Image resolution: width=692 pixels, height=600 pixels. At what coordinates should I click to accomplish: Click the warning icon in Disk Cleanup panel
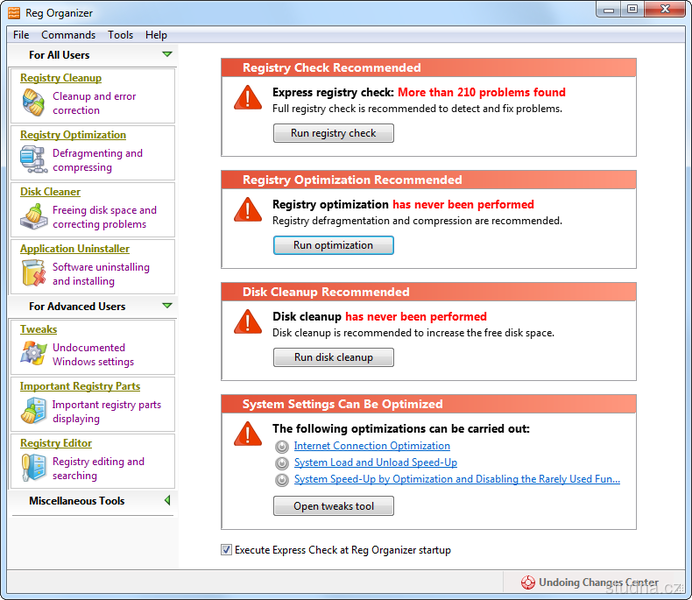[x=248, y=322]
